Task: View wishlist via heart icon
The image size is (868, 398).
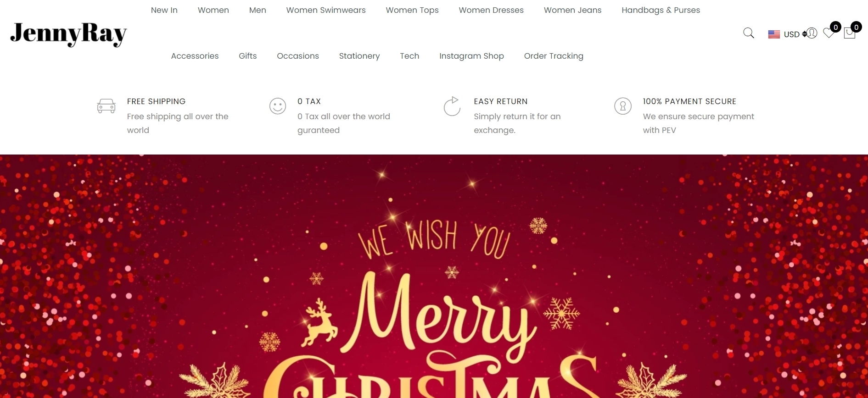Action: click(829, 33)
